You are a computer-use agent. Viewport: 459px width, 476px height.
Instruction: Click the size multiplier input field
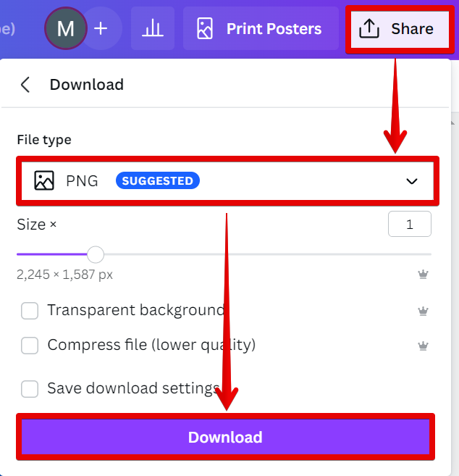point(409,225)
